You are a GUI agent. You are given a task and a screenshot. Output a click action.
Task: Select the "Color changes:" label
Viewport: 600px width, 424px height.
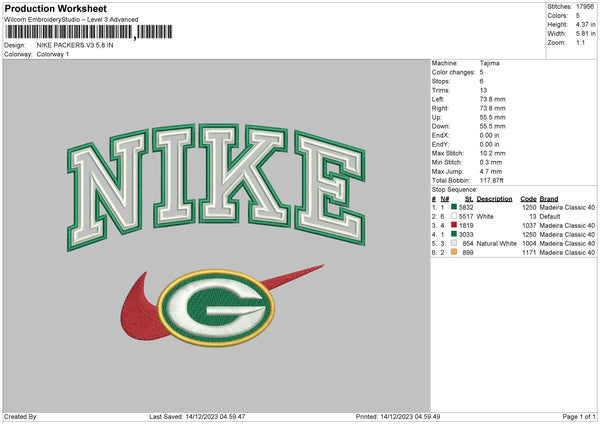(x=453, y=72)
